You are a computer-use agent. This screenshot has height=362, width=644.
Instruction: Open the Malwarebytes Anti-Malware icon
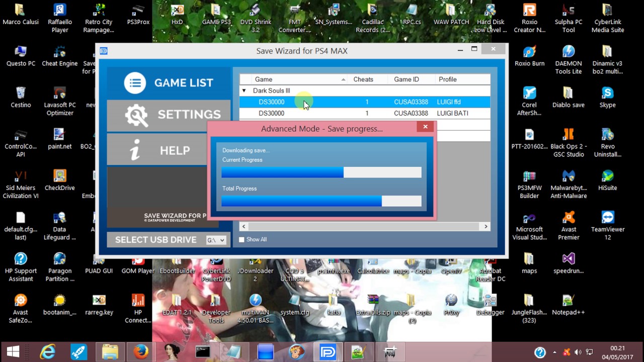pos(569,184)
